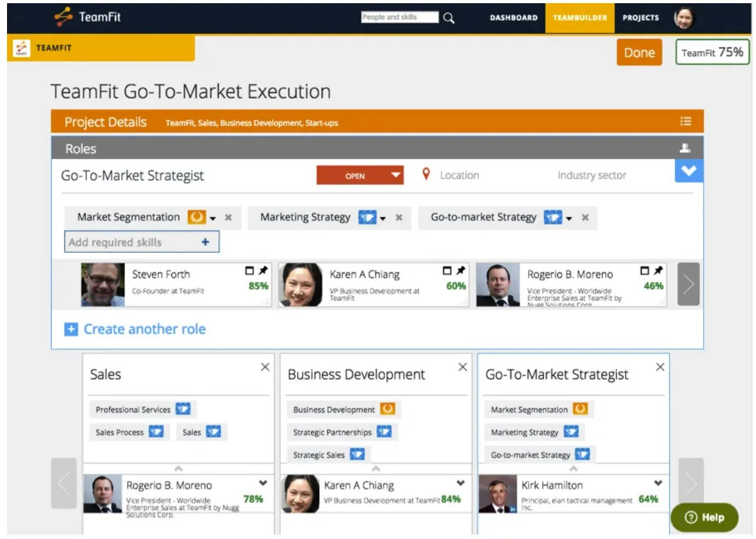
Task: Click the TEAMFIT yellow tab
Action: [x=102, y=48]
